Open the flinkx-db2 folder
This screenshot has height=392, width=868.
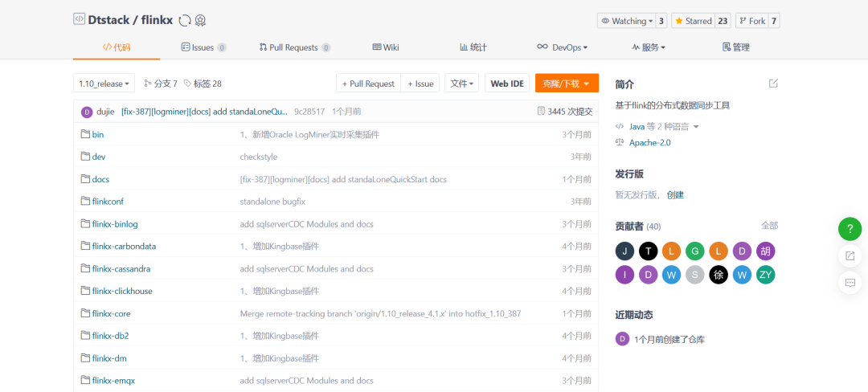(x=111, y=336)
